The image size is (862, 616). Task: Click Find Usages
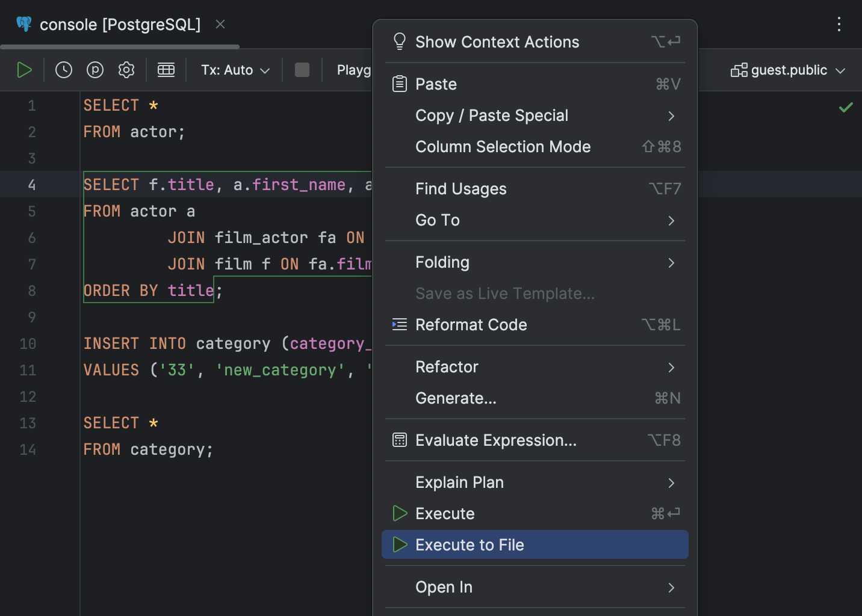460,188
